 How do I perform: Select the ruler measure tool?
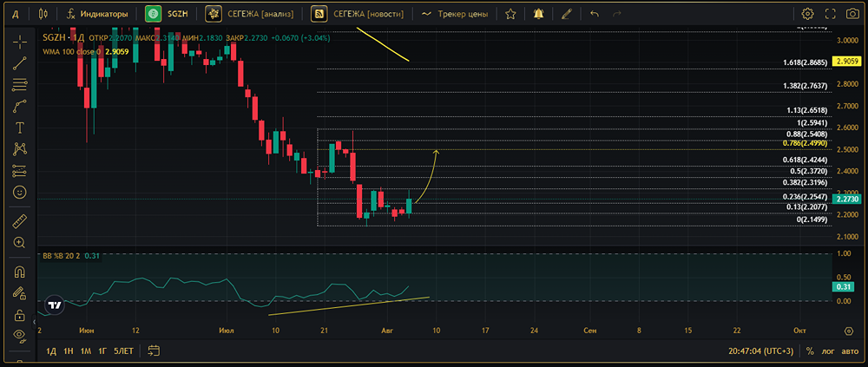[x=20, y=220]
